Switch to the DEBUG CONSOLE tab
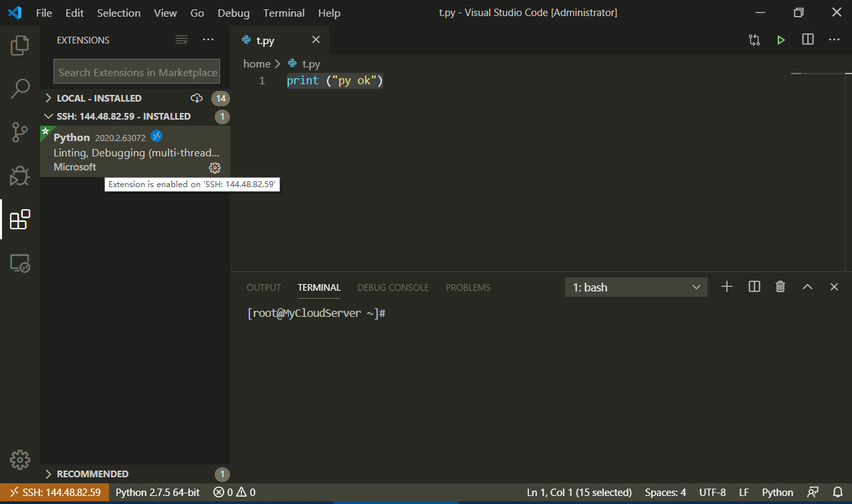The image size is (852, 504). click(x=393, y=287)
